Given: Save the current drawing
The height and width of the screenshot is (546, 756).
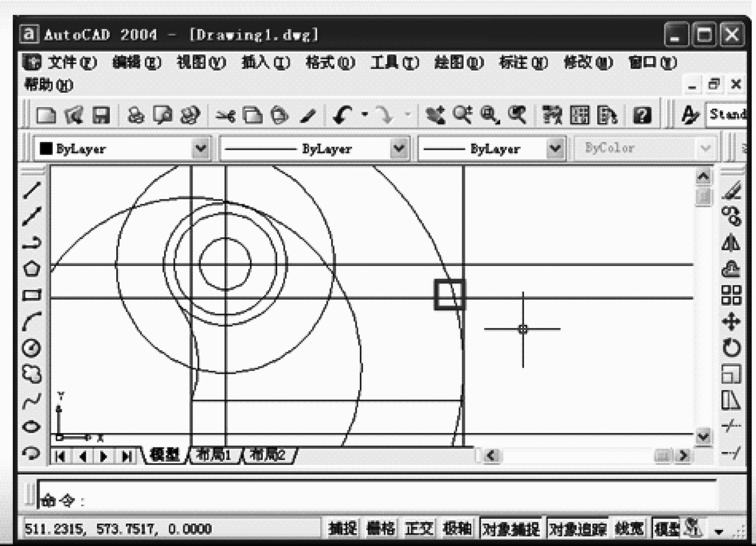Looking at the screenshot, I should point(101,115).
